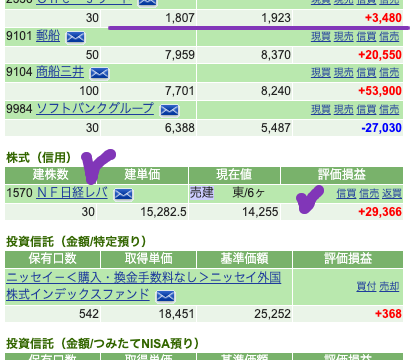Open the ソフトバンクグループ stock link

(x=95, y=109)
